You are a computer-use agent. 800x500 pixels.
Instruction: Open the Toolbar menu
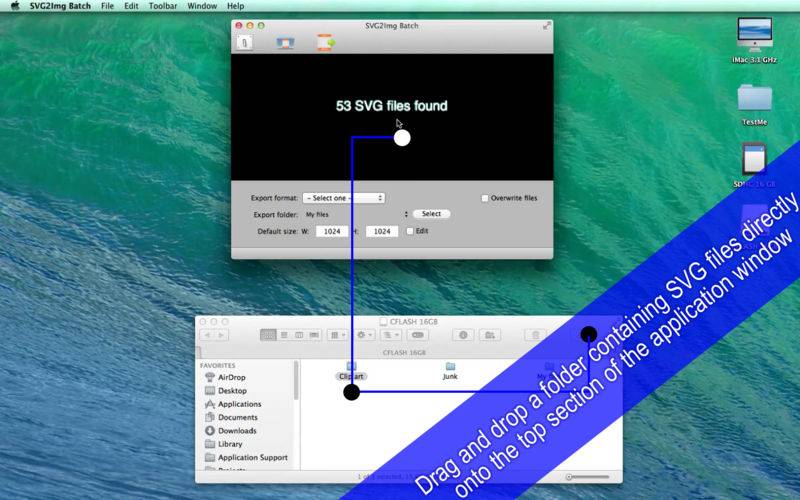(163, 6)
